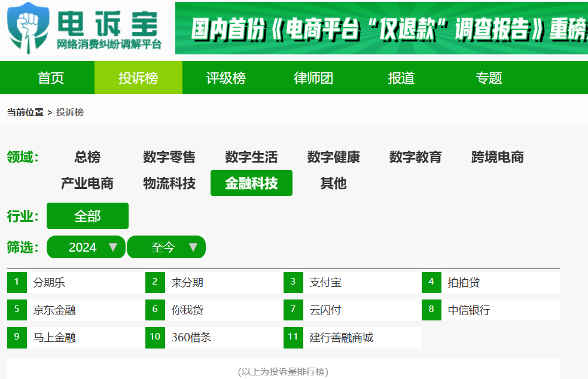The height and width of the screenshot is (379, 588).
Task: Click the 全部 industry button
Action: pos(87,216)
